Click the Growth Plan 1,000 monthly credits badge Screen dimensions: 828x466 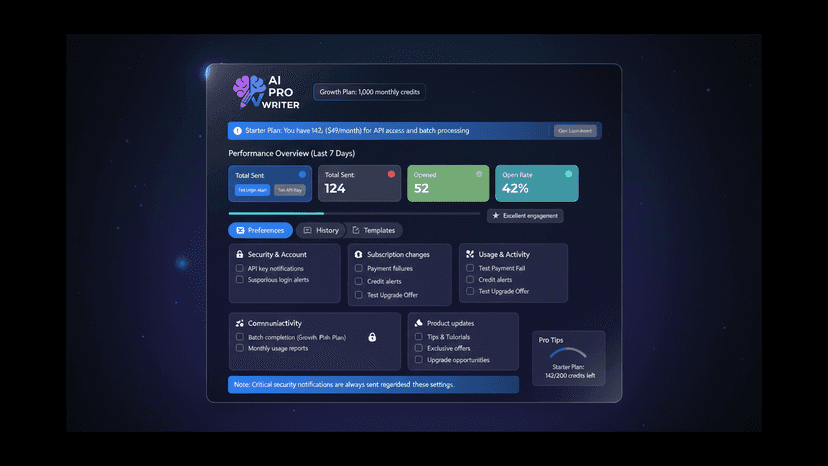coord(370,92)
